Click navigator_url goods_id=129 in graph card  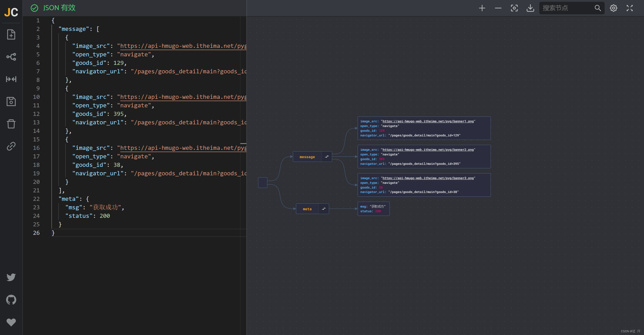point(424,135)
